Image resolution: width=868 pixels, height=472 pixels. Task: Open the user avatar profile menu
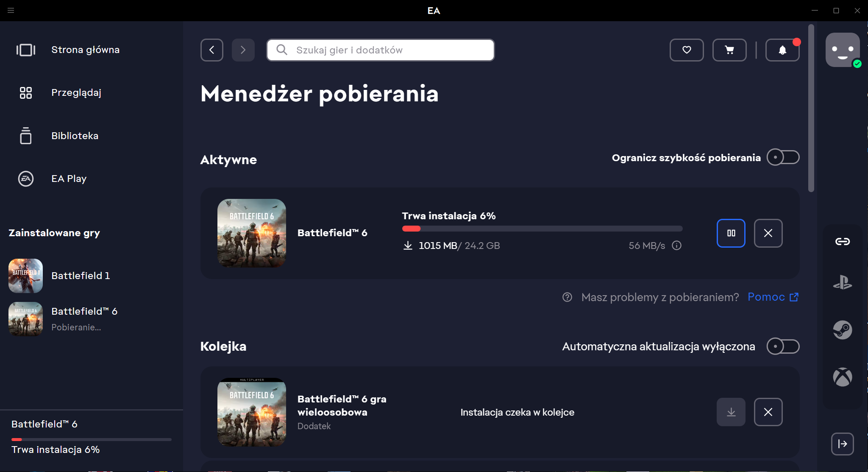click(843, 50)
